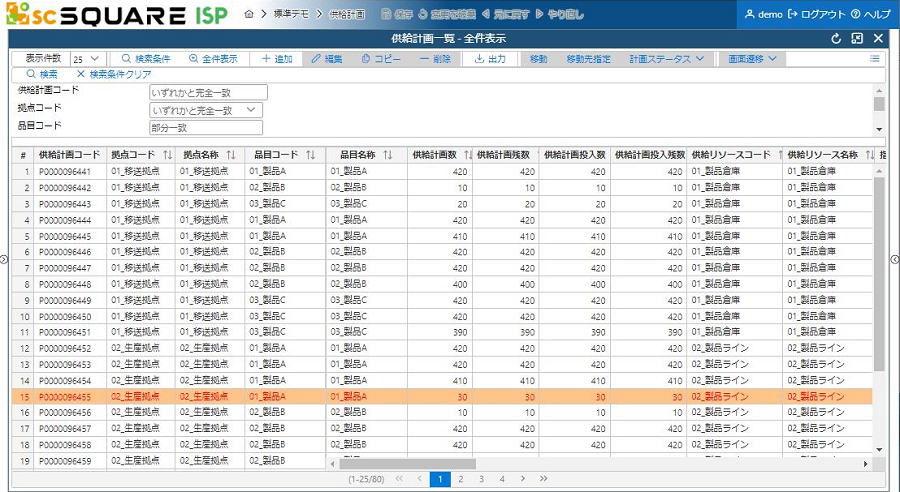Click the 標準デモ breadcrumb item
Viewport: 900px width, 492px height.
tap(291, 15)
